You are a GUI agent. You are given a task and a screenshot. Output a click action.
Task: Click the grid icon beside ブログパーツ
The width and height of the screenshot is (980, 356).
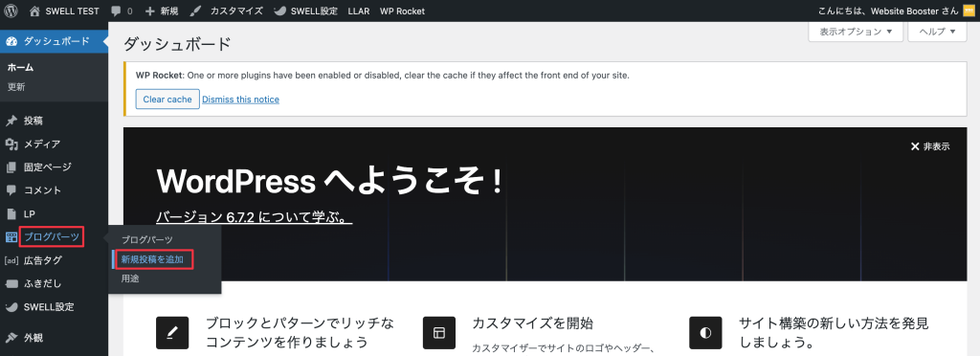[x=11, y=236]
